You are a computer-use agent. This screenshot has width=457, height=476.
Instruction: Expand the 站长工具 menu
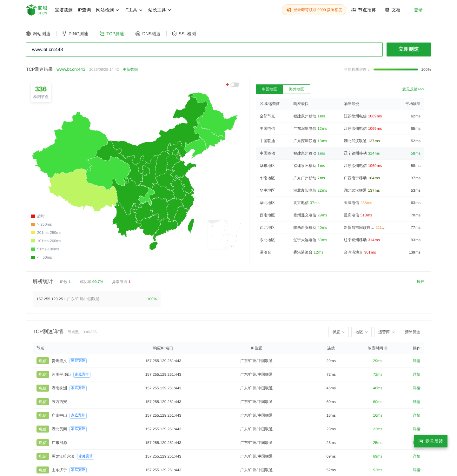coord(160,10)
